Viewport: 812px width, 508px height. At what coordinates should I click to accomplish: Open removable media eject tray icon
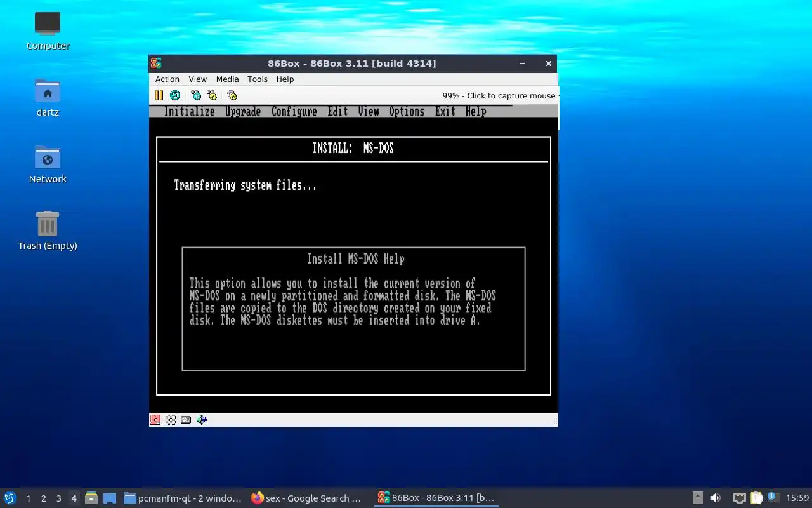pos(698,498)
